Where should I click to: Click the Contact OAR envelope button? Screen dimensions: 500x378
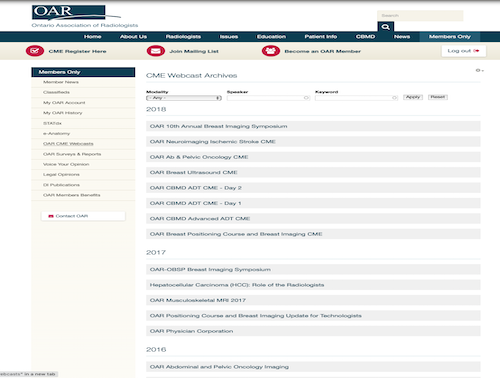tap(83, 216)
